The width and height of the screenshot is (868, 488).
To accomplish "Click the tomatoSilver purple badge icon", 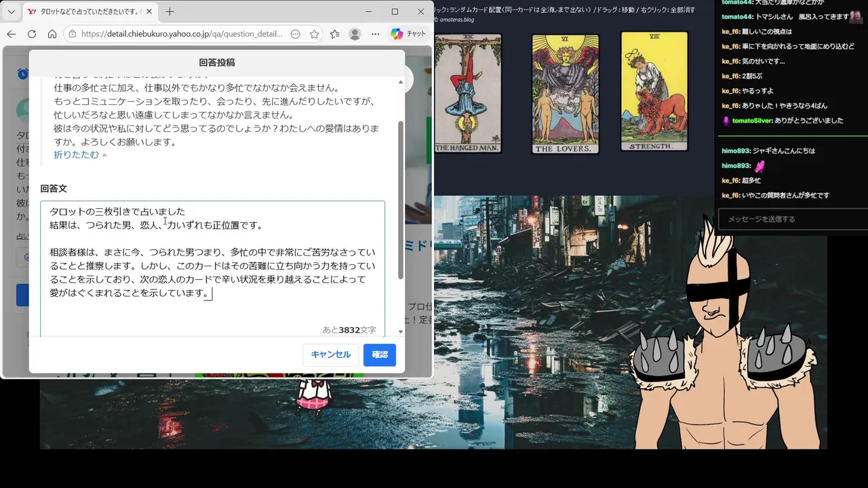I will tap(726, 121).
